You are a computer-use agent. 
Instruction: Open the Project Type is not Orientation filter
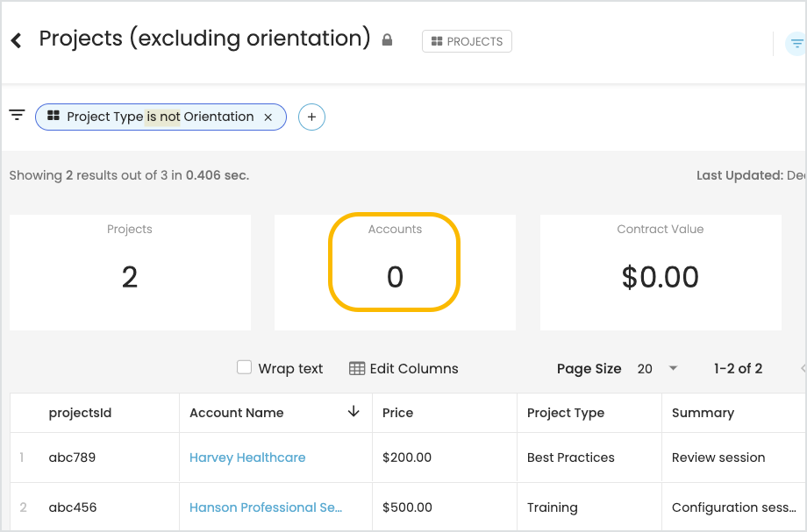160,117
